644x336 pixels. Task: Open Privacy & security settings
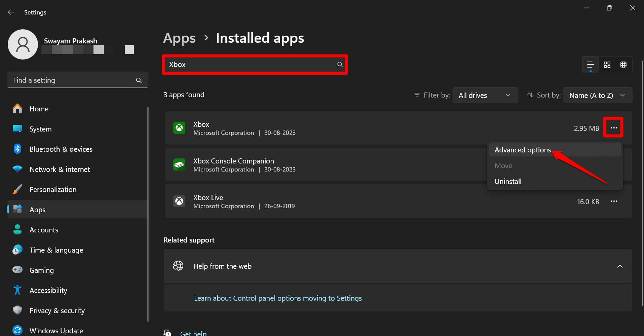click(x=57, y=311)
